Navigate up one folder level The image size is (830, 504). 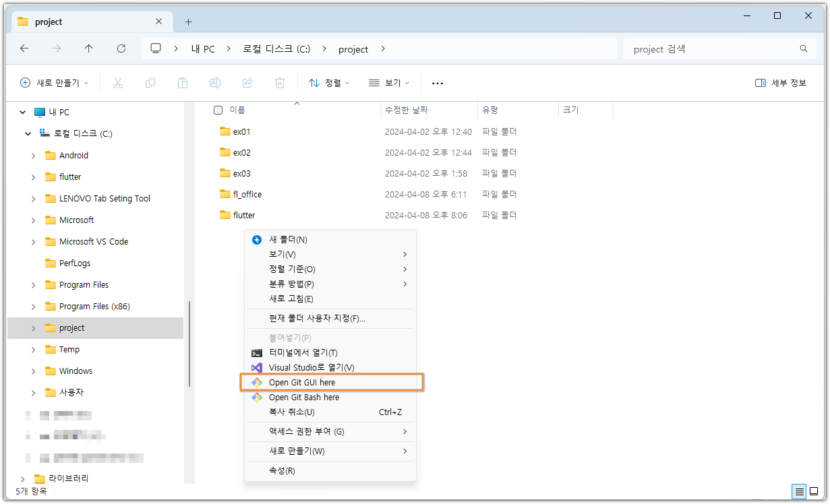point(89,49)
